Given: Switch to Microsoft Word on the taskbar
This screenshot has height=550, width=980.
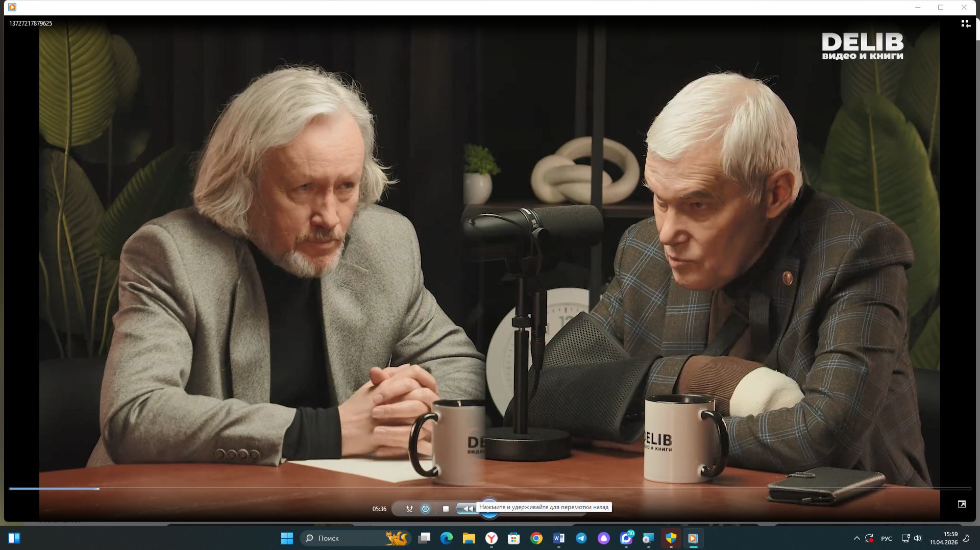Looking at the screenshot, I should click(559, 538).
